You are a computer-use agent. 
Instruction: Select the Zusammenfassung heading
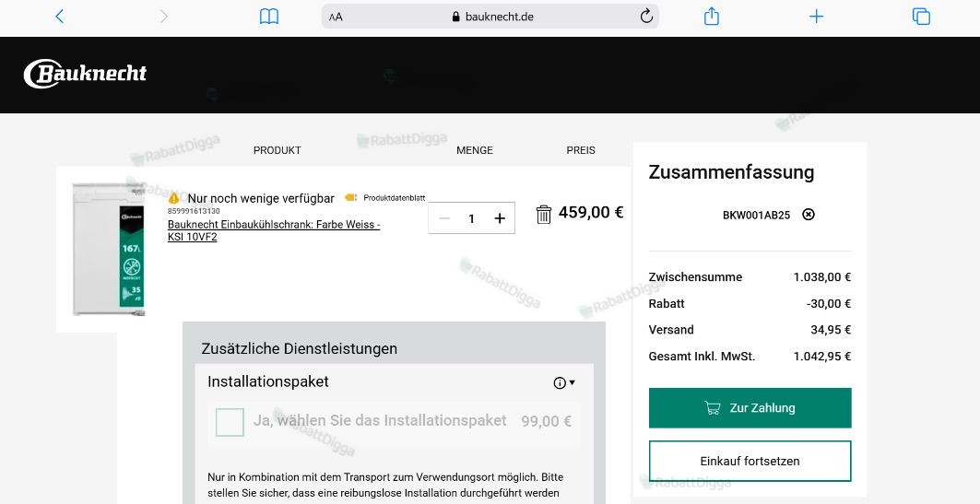pos(731,171)
